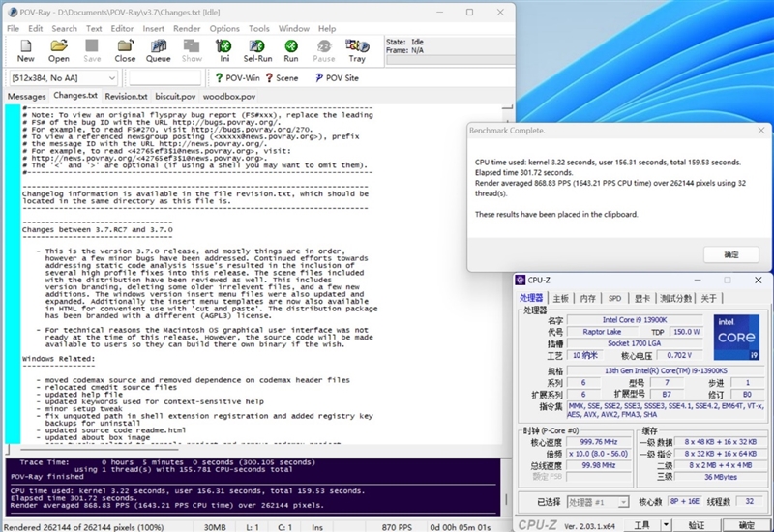The height and width of the screenshot is (532, 774).
Task: Click the Intel Core i9 logo
Action: point(736,337)
